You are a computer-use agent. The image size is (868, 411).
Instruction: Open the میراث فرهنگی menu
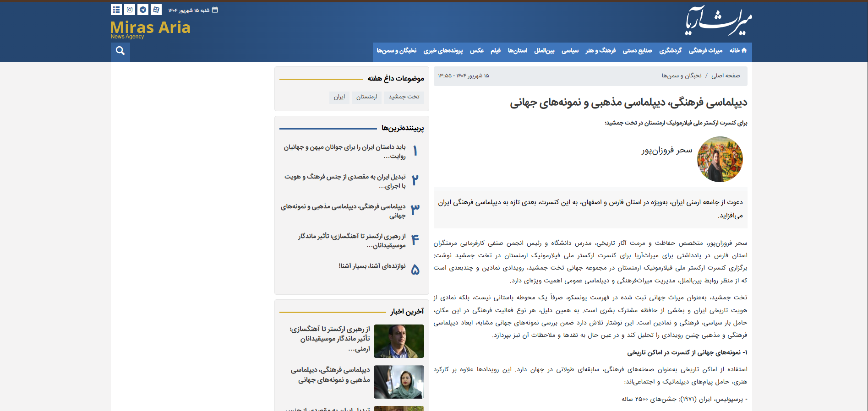pyautogui.click(x=705, y=51)
